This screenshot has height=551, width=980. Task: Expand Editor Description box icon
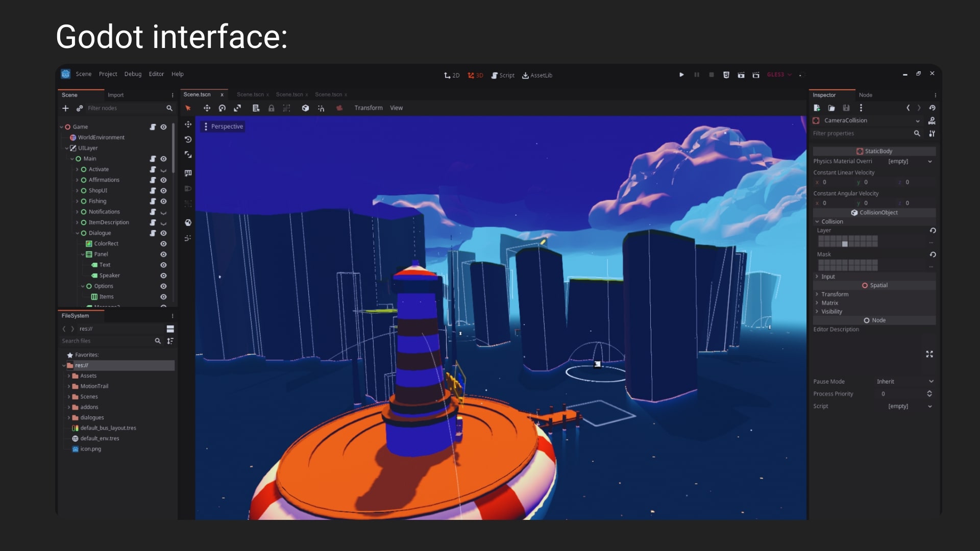point(929,354)
